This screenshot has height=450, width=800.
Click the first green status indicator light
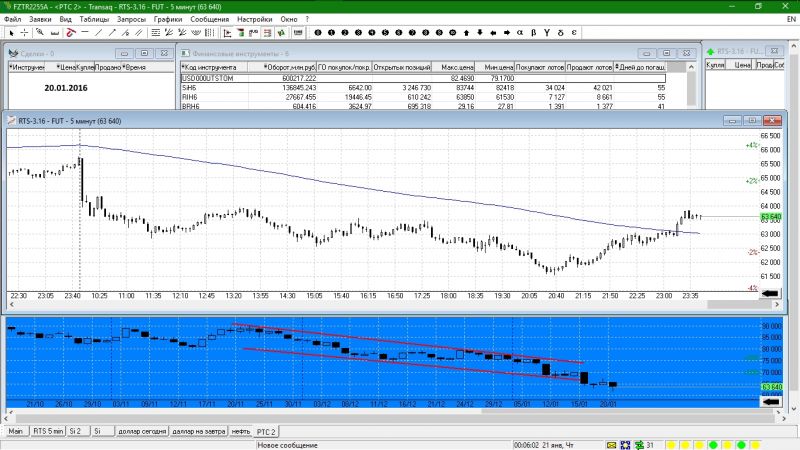713,445
